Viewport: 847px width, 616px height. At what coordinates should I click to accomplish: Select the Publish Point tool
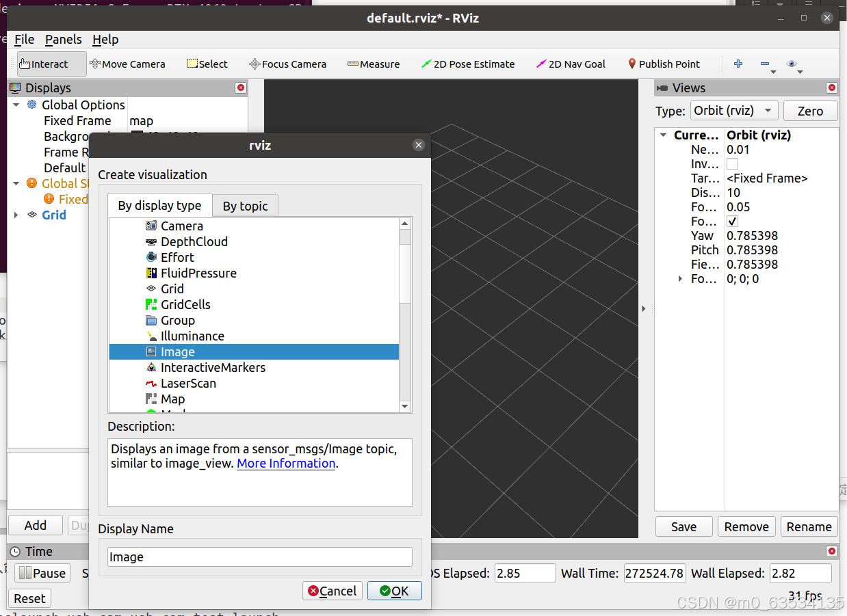point(664,64)
